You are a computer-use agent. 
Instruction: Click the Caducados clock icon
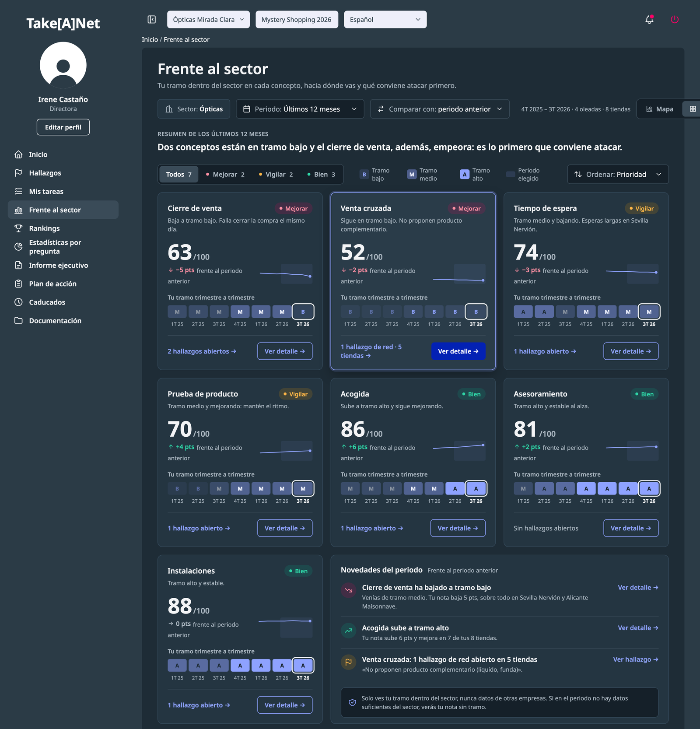tap(18, 302)
